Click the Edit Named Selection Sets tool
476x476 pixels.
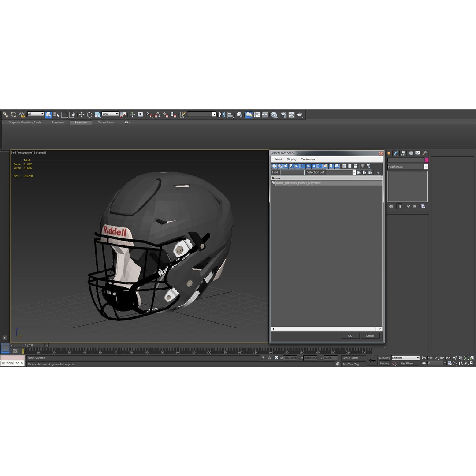pos(182,115)
